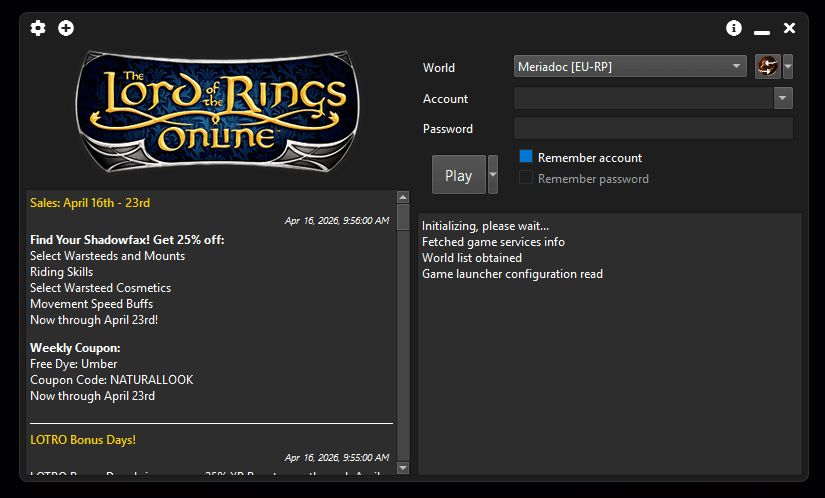Image resolution: width=825 pixels, height=498 pixels.
Task: Click the Play button
Action: coord(459,175)
